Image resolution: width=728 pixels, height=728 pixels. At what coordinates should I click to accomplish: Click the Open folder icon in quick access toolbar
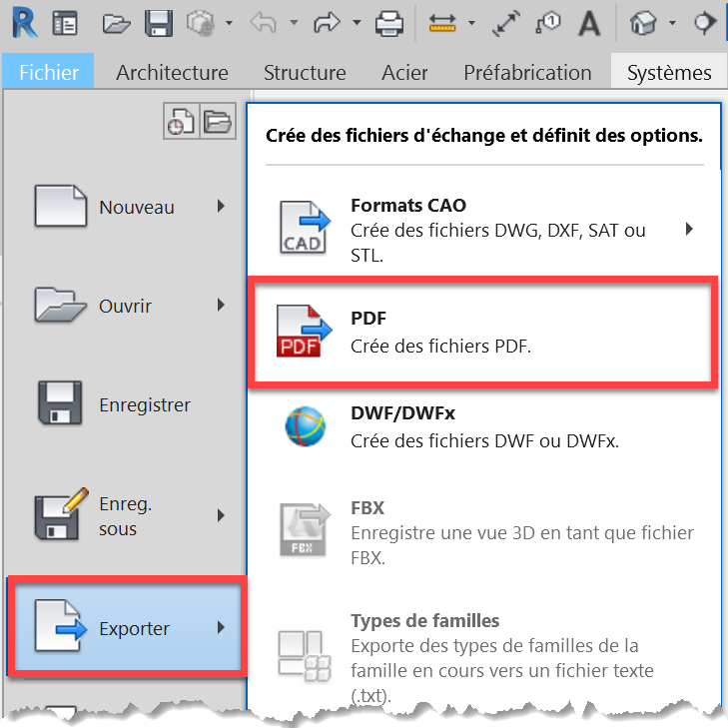point(116,23)
